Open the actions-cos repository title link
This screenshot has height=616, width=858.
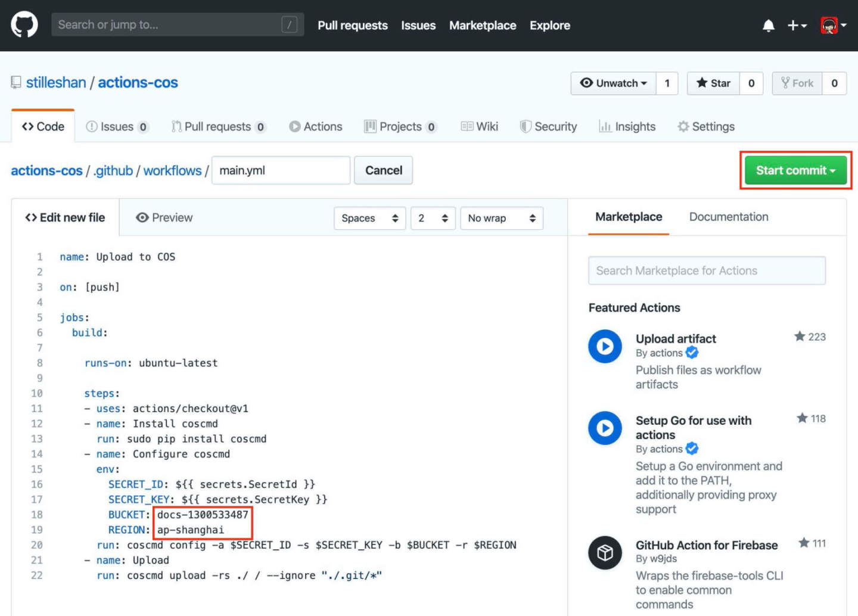pyautogui.click(x=138, y=83)
